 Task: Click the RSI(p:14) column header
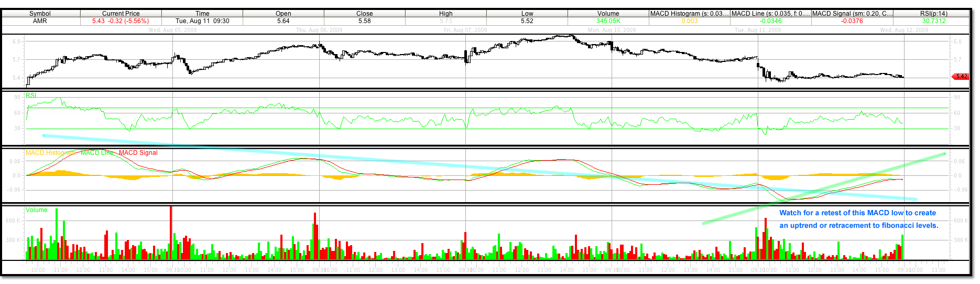click(x=933, y=14)
